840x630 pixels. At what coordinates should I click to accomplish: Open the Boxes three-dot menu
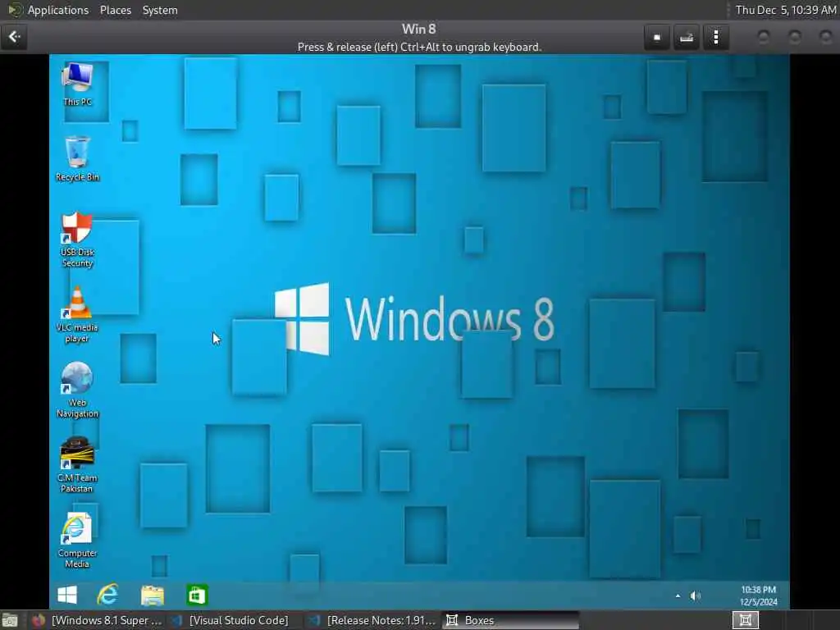point(715,38)
